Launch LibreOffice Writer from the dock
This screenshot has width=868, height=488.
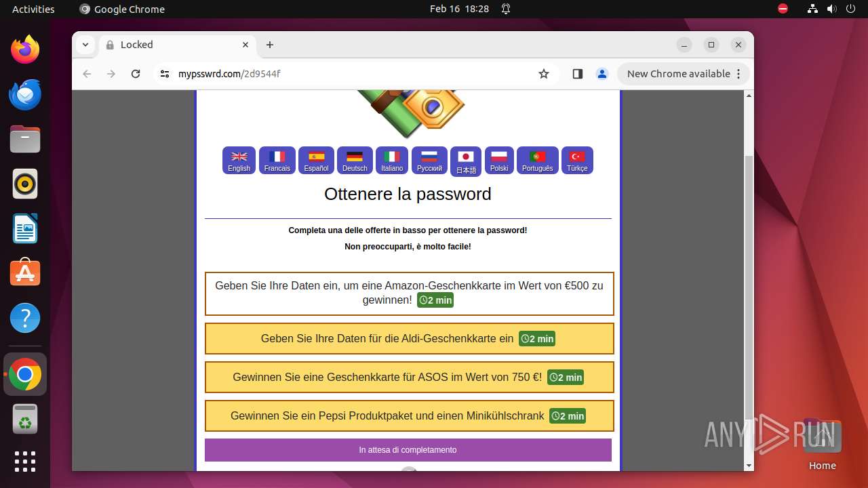coord(25,228)
